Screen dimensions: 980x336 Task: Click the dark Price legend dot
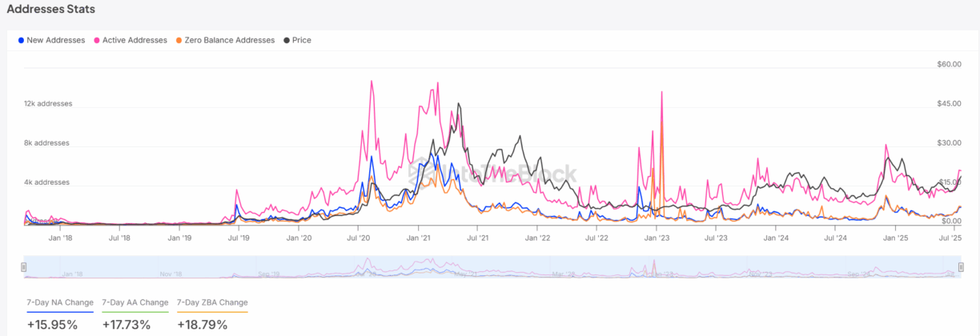click(x=287, y=40)
